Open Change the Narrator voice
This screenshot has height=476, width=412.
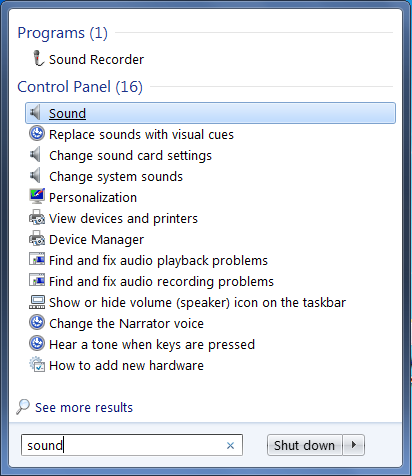(126, 323)
